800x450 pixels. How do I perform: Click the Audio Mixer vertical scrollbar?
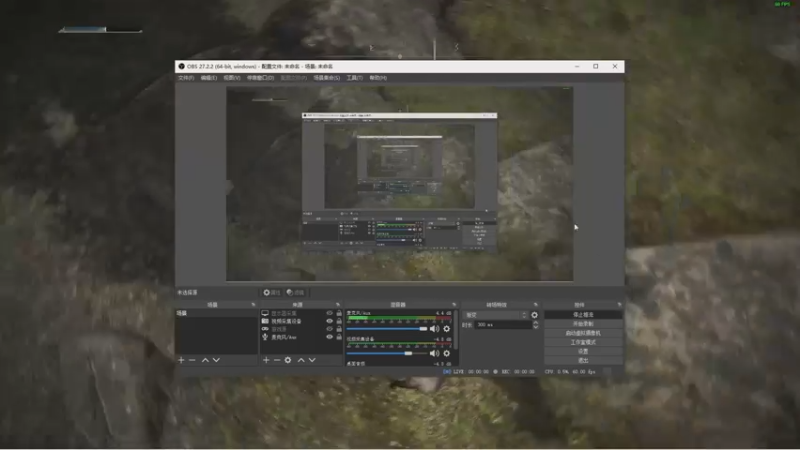point(456,330)
